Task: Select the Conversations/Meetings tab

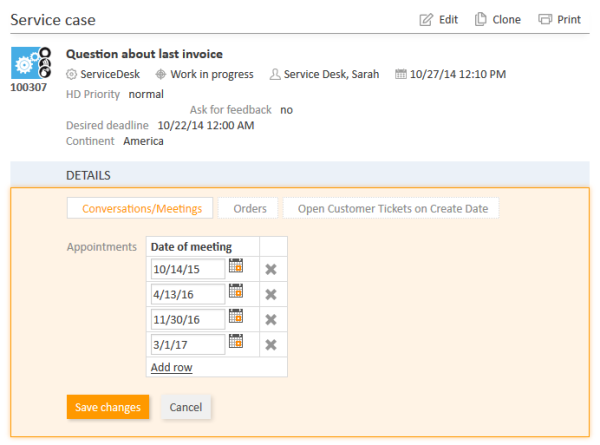Action: click(140, 209)
